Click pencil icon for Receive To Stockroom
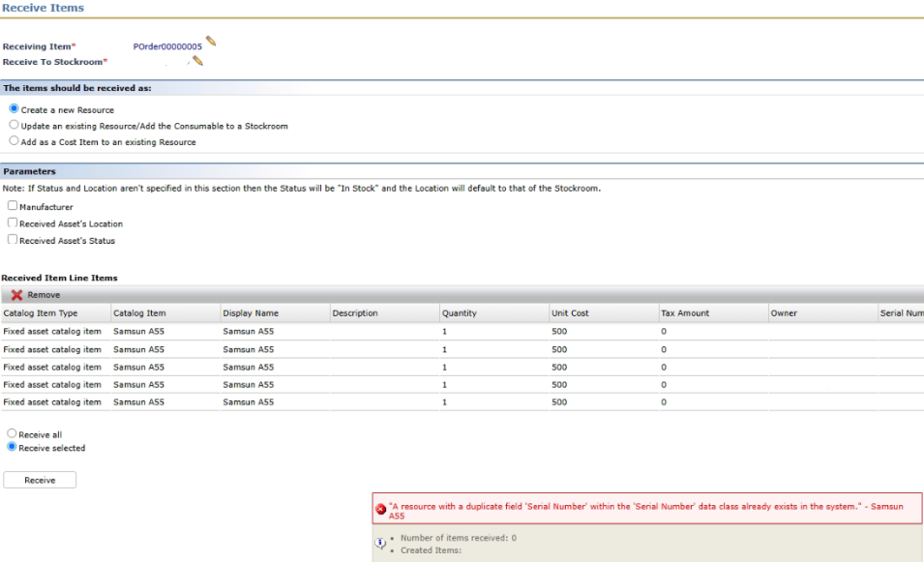Image resolution: width=924 pixels, height=562 pixels. pyautogui.click(x=197, y=61)
